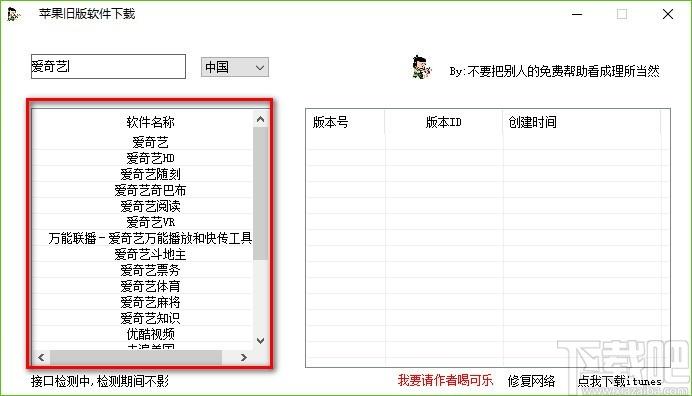The image size is (692, 396).
Task: Minimize the 苹果旧版软件下载 window
Action: click(x=577, y=14)
